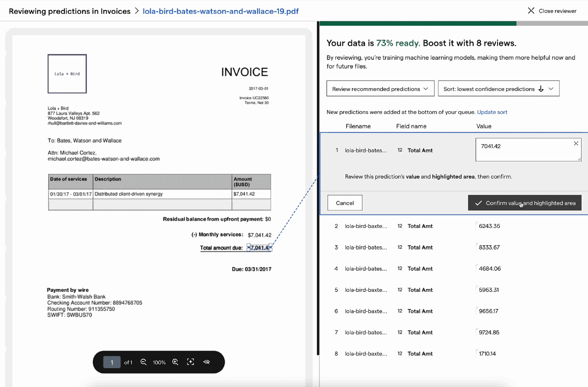
Task: Click Checking Account Number 8894768705 text
Action: point(95,303)
